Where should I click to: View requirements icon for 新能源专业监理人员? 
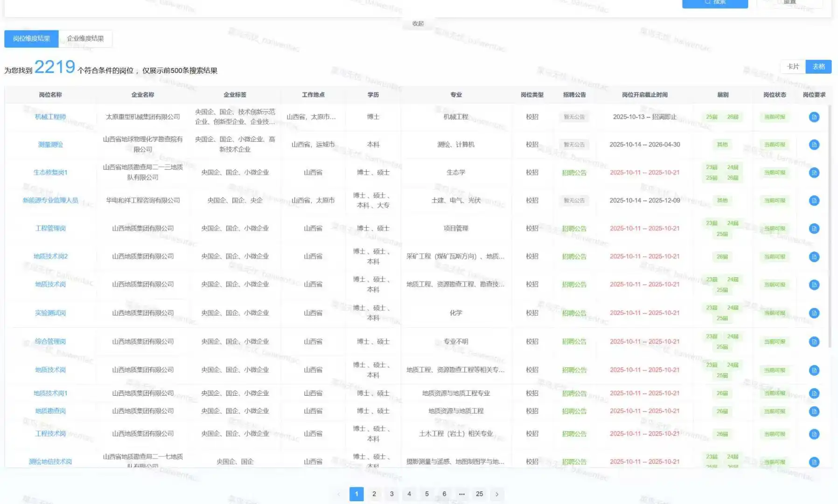[814, 201]
